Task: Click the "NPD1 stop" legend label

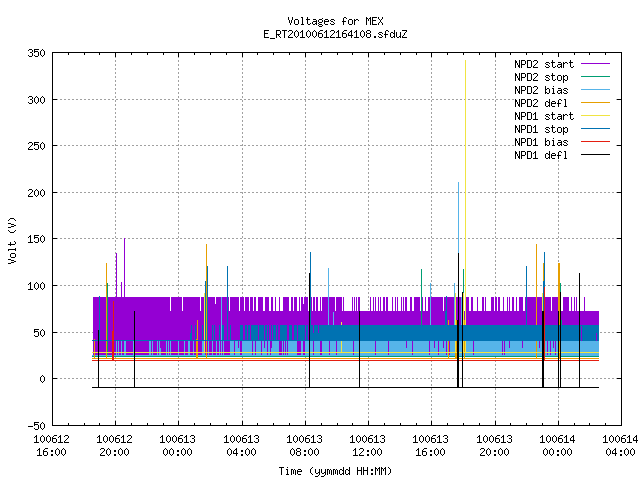Action: (541, 129)
